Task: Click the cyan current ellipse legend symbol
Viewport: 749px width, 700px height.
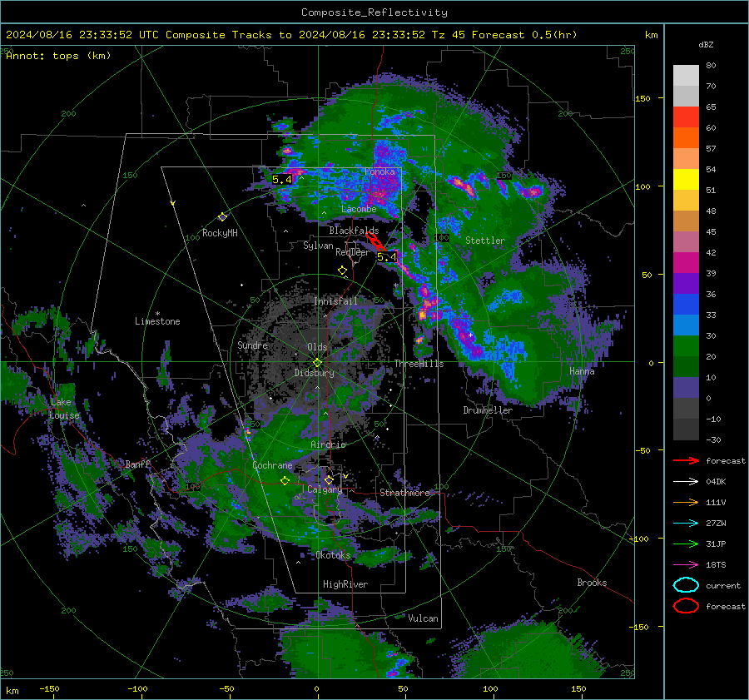Action: click(686, 585)
